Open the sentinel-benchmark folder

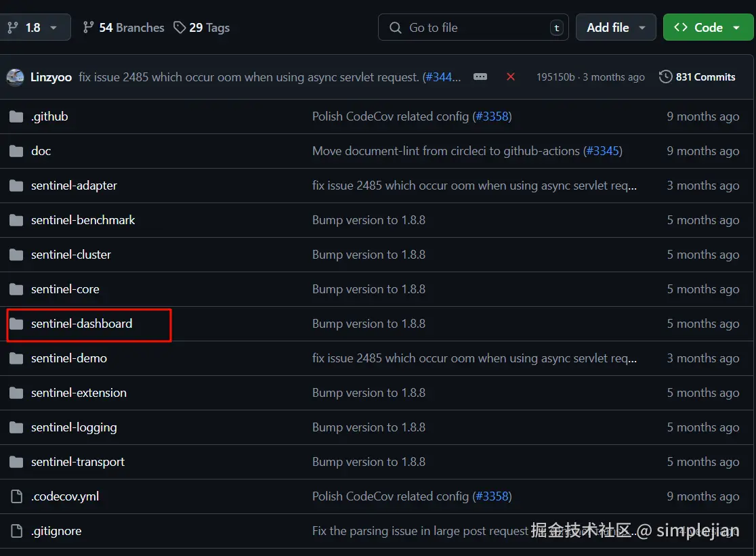click(x=83, y=220)
